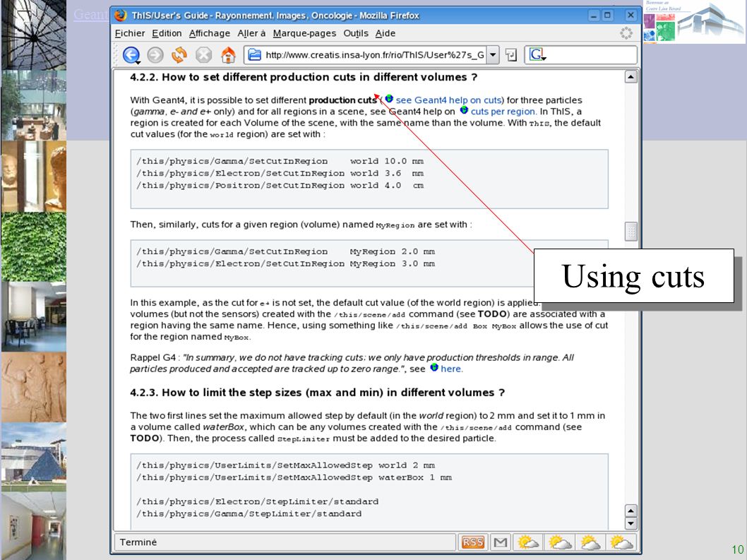Viewport: 747px width, 560px height.
Task: Open the Outils menu
Action: tap(356, 33)
